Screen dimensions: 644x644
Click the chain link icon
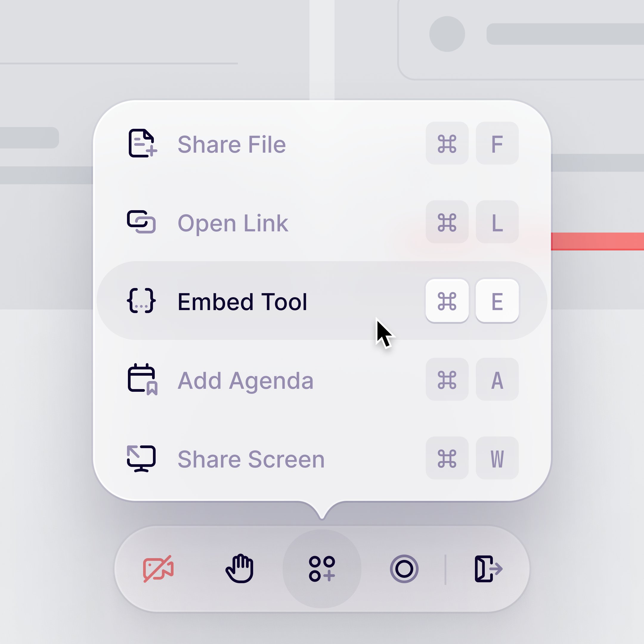point(141,222)
